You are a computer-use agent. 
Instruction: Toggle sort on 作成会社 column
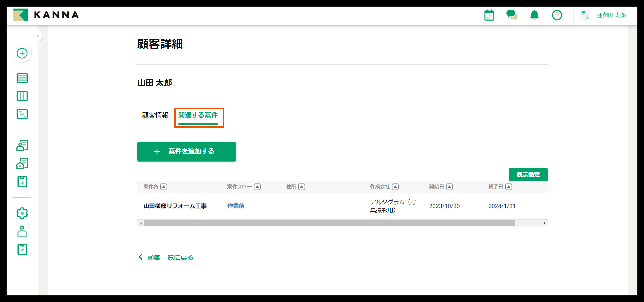pyautogui.click(x=395, y=187)
